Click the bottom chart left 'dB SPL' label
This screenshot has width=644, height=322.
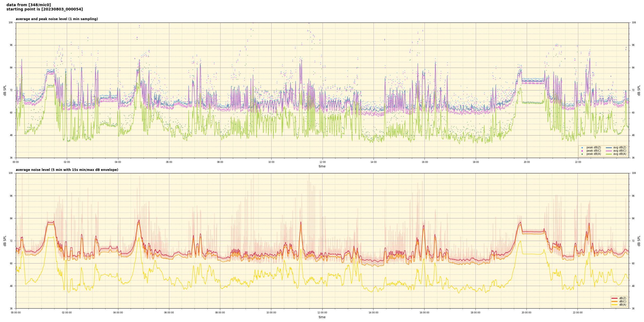[5, 241]
